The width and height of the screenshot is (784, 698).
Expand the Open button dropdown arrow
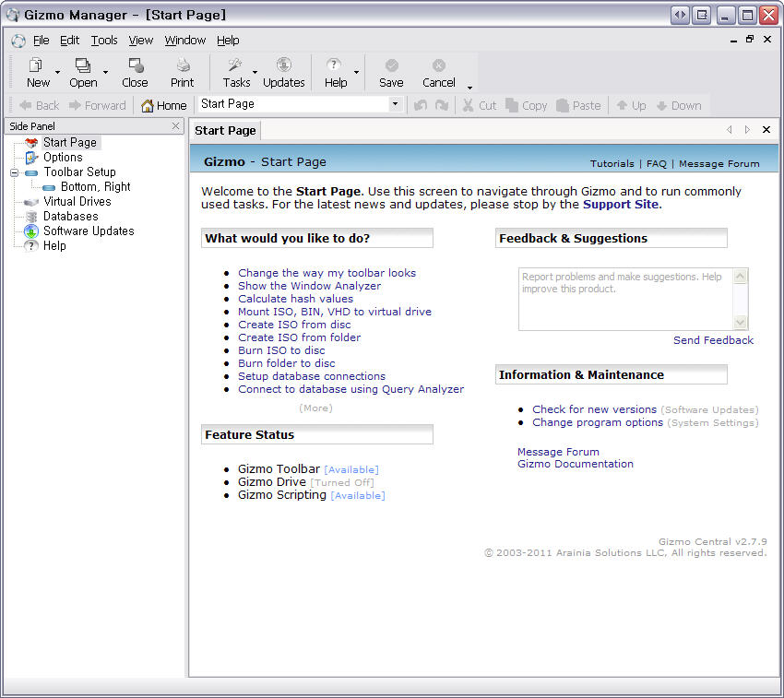pyautogui.click(x=105, y=72)
